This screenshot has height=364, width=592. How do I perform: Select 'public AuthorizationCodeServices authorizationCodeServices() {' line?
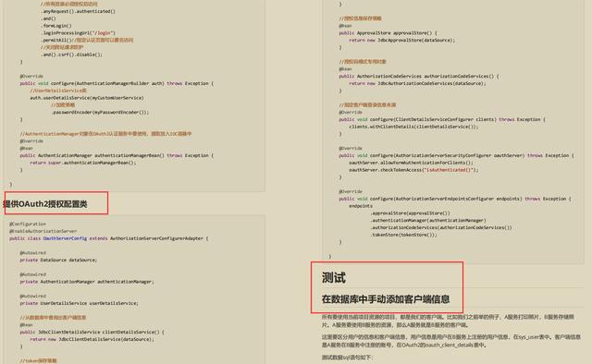pyautogui.click(x=419, y=76)
